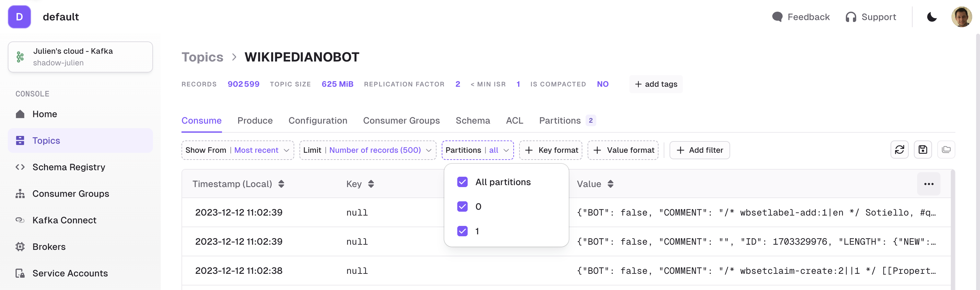Toggle dark mode with moon icon

click(932, 17)
